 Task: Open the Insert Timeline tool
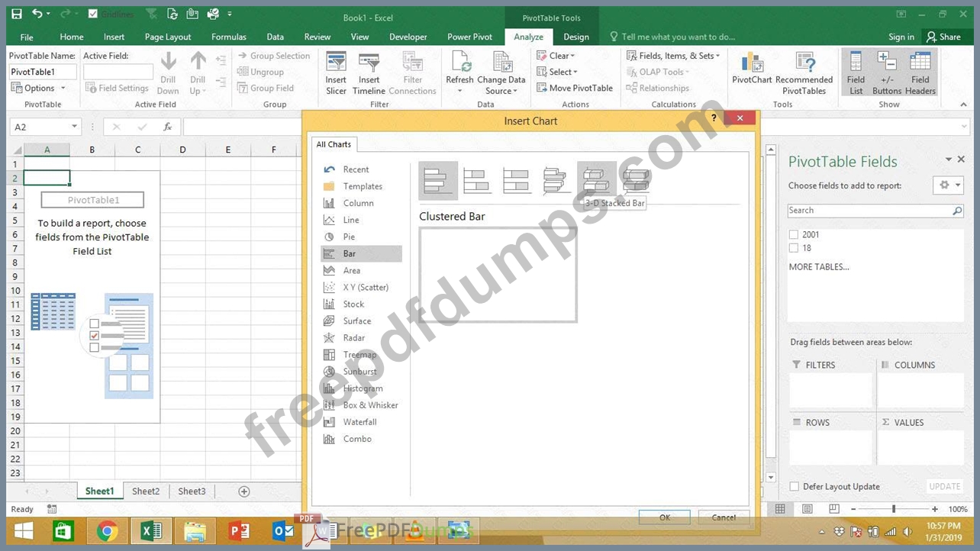369,74
